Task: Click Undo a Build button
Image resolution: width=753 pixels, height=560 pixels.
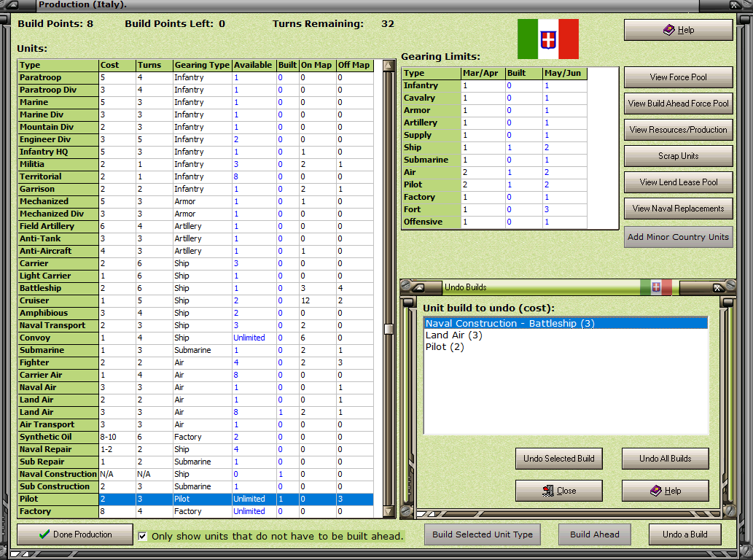Action: (x=684, y=534)
